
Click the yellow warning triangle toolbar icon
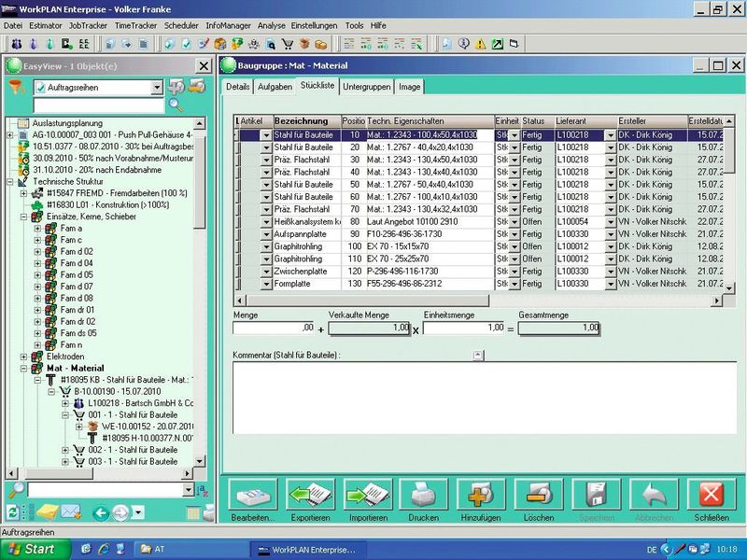(x=480, y=44)
